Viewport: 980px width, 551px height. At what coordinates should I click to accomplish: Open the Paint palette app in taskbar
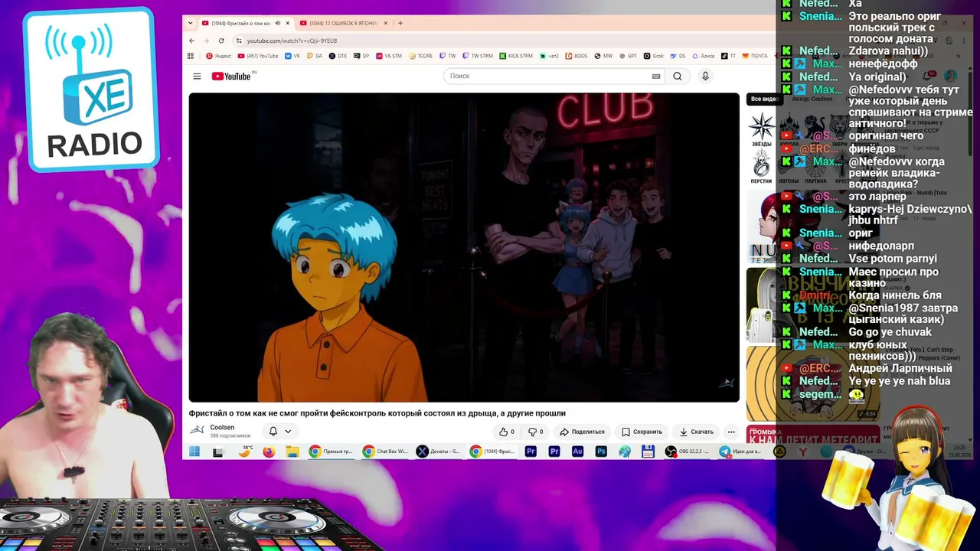tap(625, 452)
